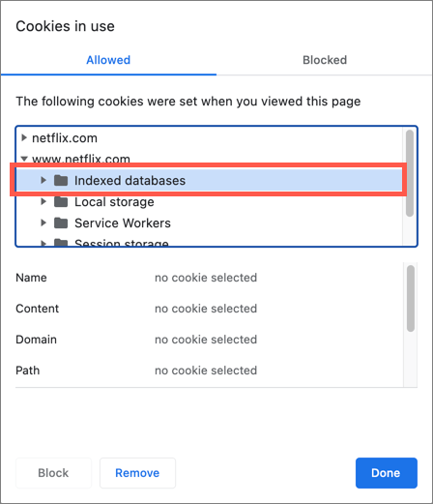Click the Service Workers folder icon
The height and width of the screenshot is (504, 433).
click(x=61, y=223)
